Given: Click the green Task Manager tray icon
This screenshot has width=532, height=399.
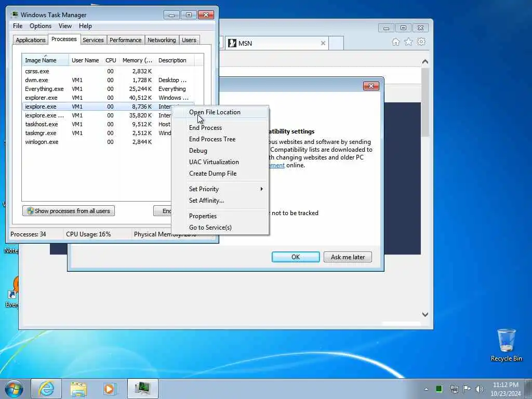Looking at the screenshot, I should (439, 389).
